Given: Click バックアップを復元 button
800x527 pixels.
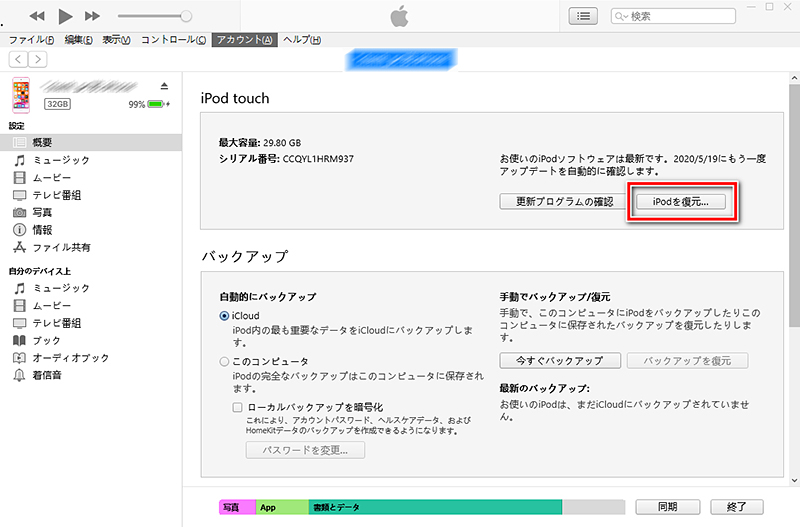Looking at the screenshot, I should point(687,361).
